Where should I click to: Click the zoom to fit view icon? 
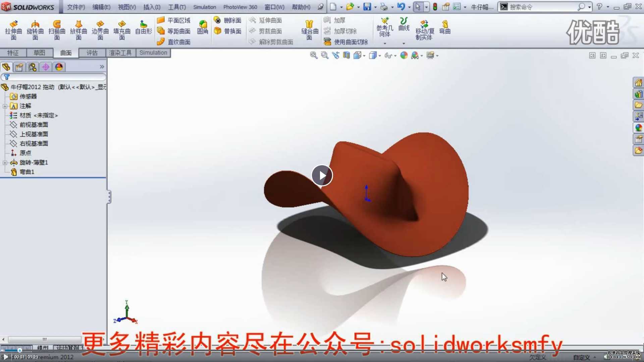click(314, 55)
